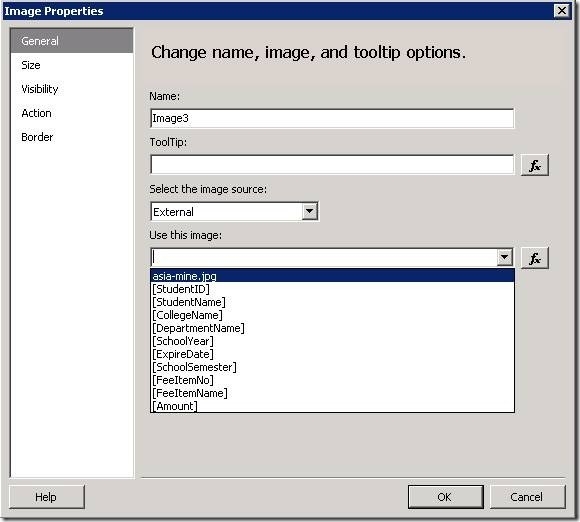Screen dimensions: 580x522
Task: Open expression editor for ToolTip field
Action: pyautogui.click(x=535, y=165)
